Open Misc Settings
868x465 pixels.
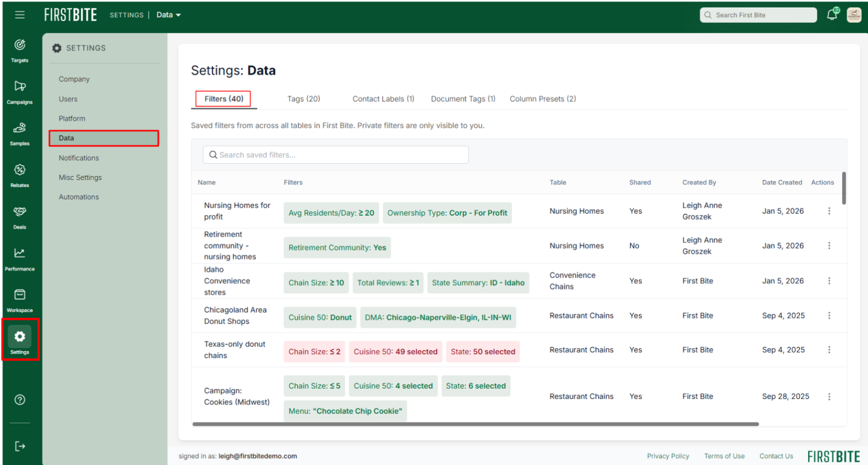pyautogui.click(x=80, y=177)
